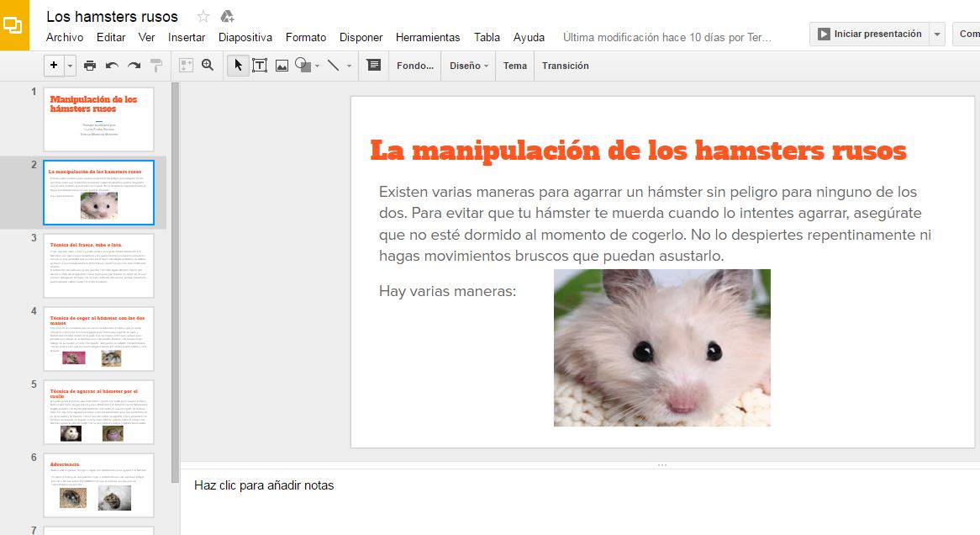
Task: Open the Transición transition panel
Action: 565,66
